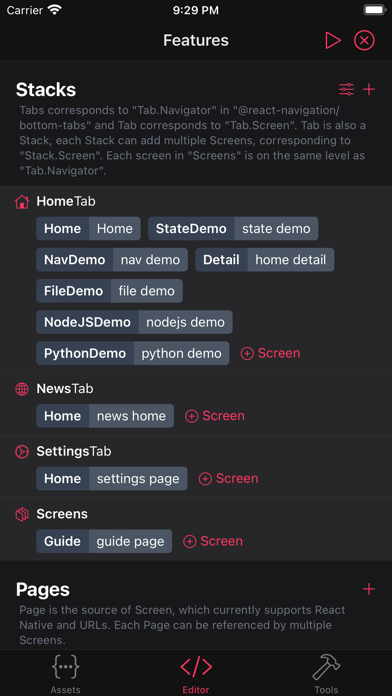This screenshot has height=696, width=392.
Task: Tap the Screens stack cube icon
Action: click(22, 514)
